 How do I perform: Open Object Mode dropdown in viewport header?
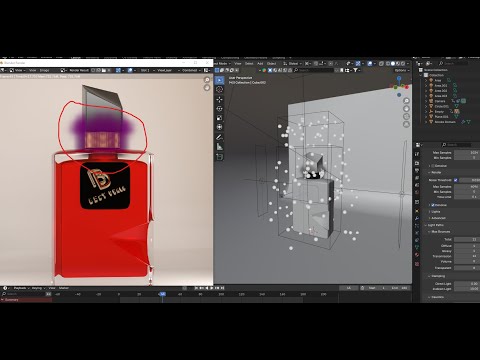(222, 63)
